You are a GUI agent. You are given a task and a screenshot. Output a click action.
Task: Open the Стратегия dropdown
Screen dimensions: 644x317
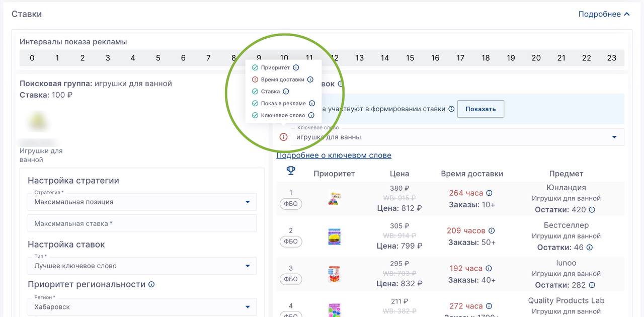(142, 202)
